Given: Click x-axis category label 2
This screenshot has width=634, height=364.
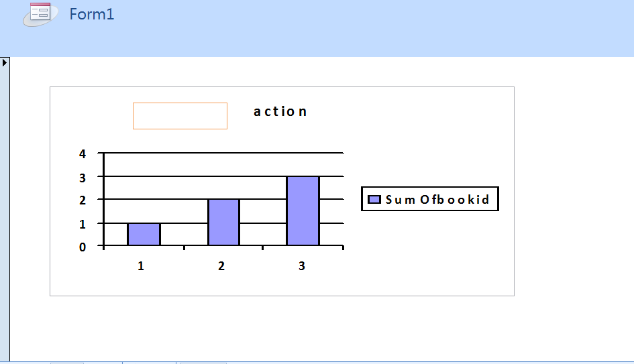Looking at the screenshot, I should coord(221,266).
